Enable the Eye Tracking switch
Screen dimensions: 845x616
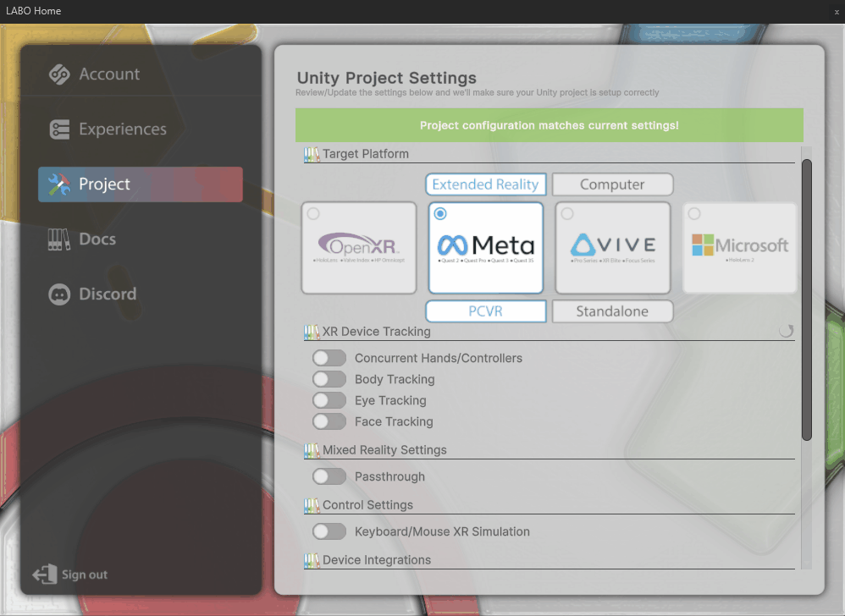point(329,400)
